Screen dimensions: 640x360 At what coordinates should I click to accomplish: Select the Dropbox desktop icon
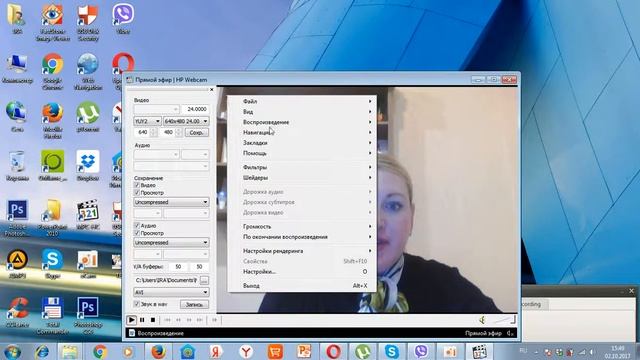click(x=88, y=166)
